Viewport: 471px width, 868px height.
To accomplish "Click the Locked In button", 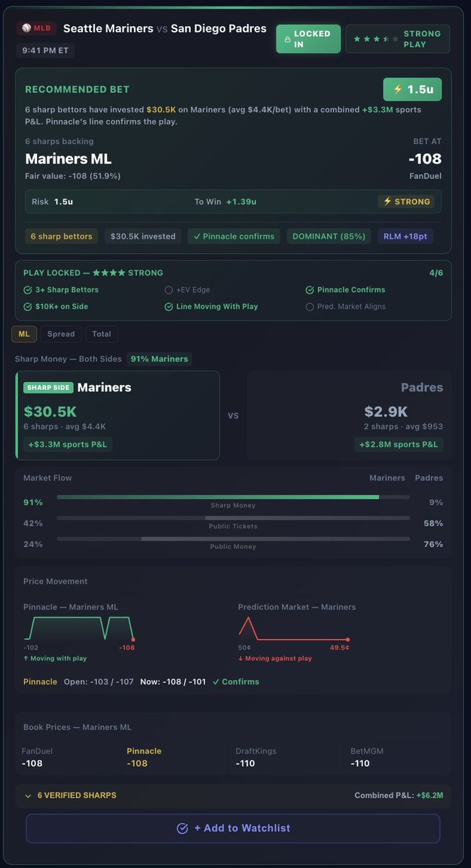I will [308, 39].
